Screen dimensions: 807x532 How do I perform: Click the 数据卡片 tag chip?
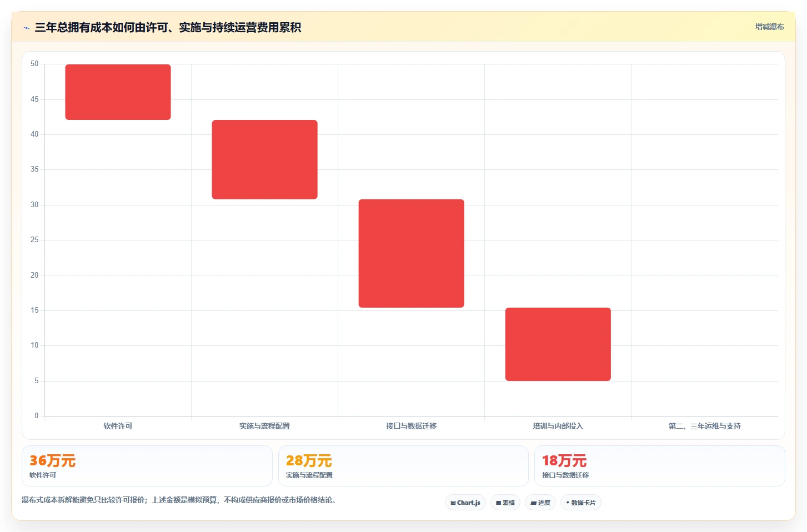pos(581,503)
